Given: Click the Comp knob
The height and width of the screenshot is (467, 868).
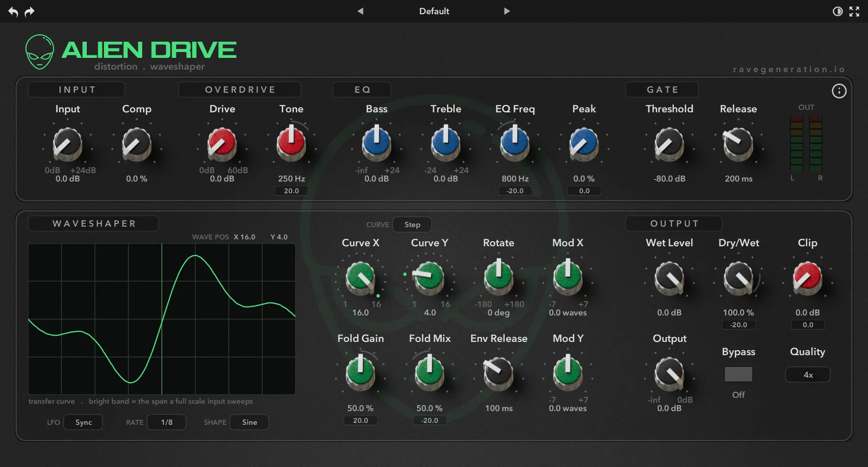Looking at the screenshot, I should (x=137, y=144).
